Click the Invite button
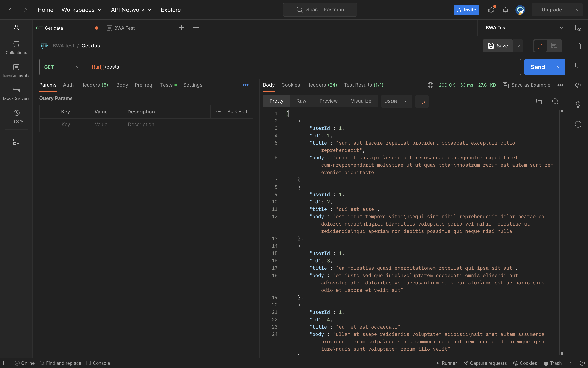The image size is (588, 368). [466, 10]
